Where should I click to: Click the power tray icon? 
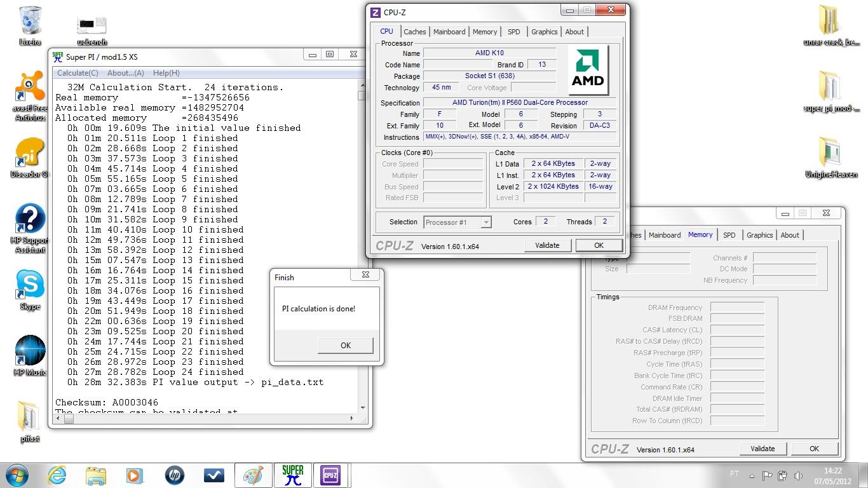point(782,475)
